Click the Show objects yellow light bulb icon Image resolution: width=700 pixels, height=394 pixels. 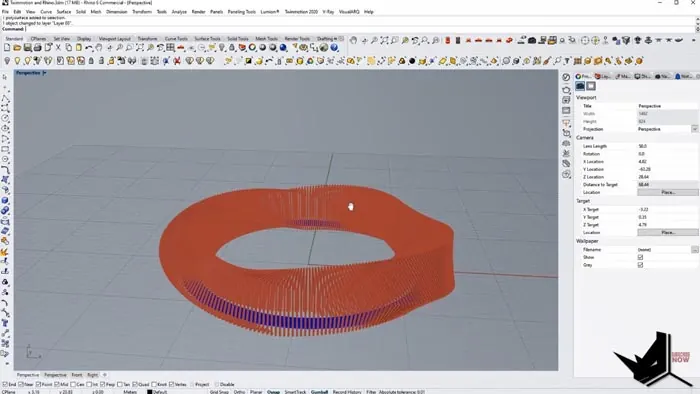coord(17,61)
